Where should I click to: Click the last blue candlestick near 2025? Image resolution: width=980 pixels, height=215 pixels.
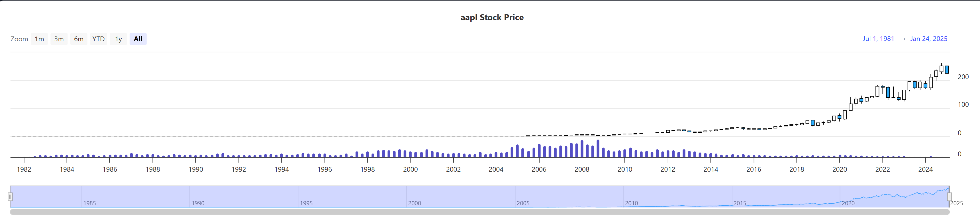click(x=946, y=69)
